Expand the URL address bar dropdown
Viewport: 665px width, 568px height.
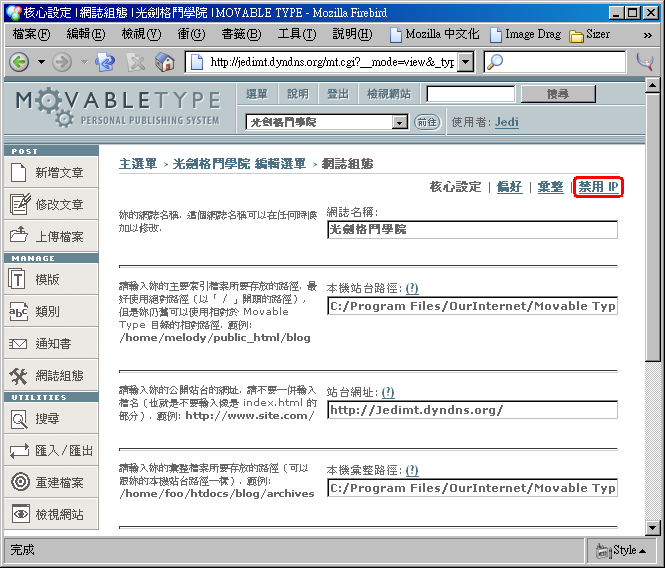(x=466, y=62)
